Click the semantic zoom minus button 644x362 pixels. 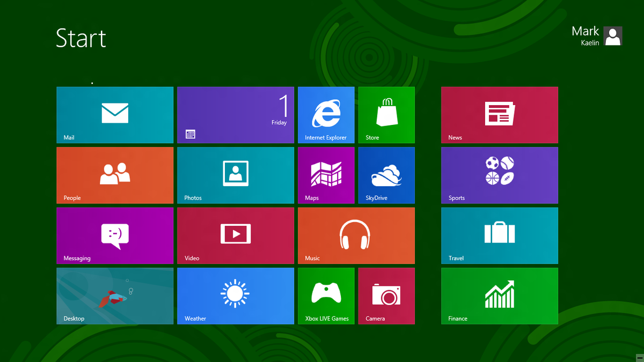point(640,357)
